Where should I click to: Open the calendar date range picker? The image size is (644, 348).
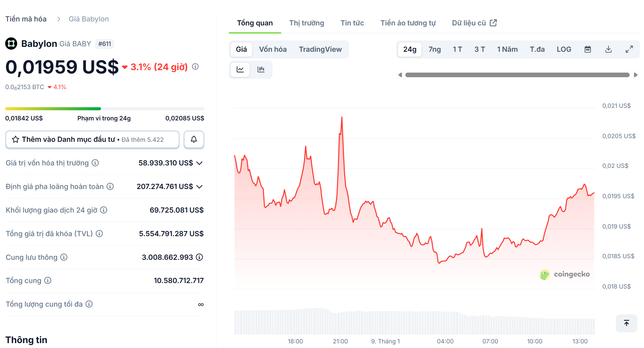click(587, 49)
